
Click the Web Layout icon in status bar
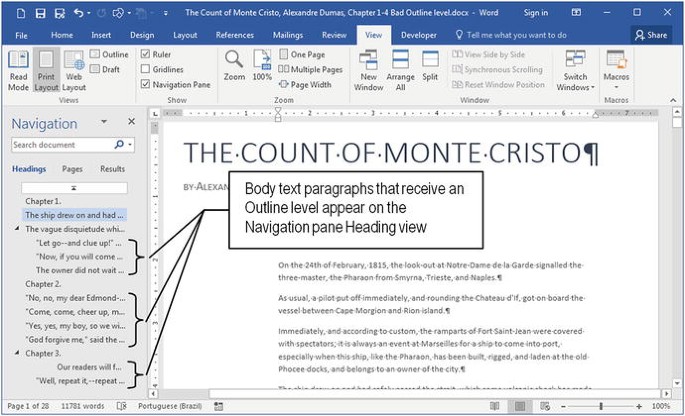[x=544, y=406]
